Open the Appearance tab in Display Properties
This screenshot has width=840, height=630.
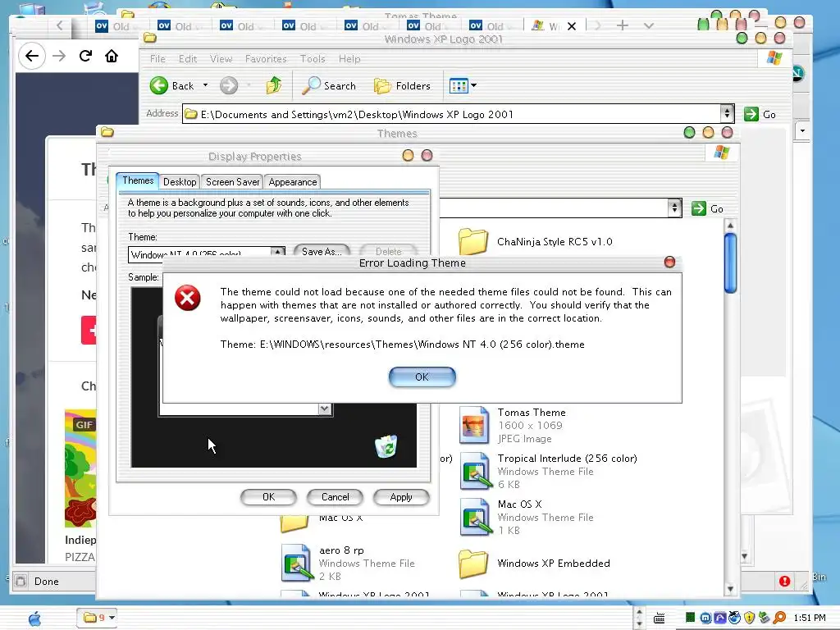point(293,182)
